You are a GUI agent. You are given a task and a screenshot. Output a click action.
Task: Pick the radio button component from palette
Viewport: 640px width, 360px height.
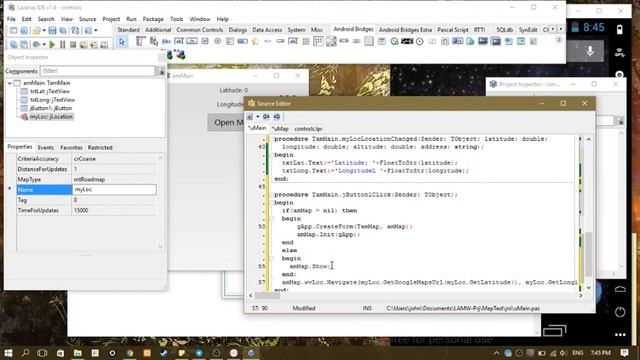point(218,41)
